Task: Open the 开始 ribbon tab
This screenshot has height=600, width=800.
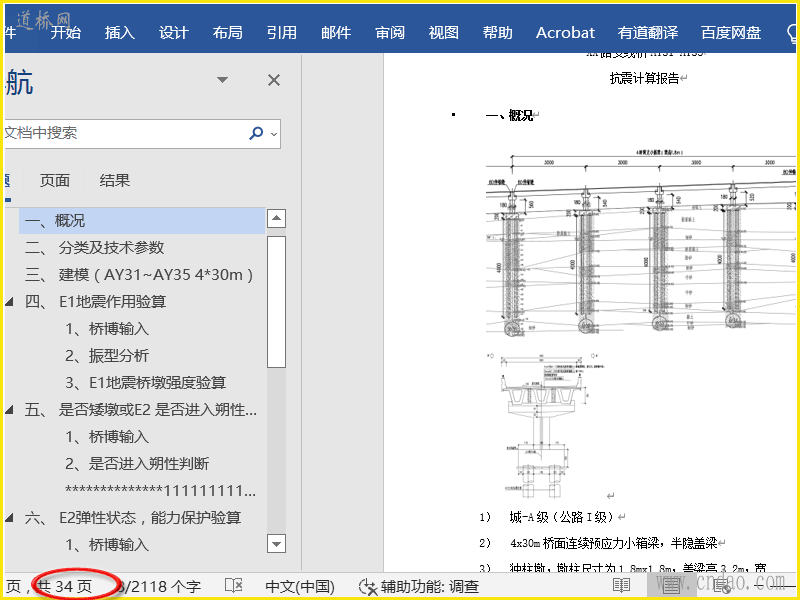Action: [65, 33]
